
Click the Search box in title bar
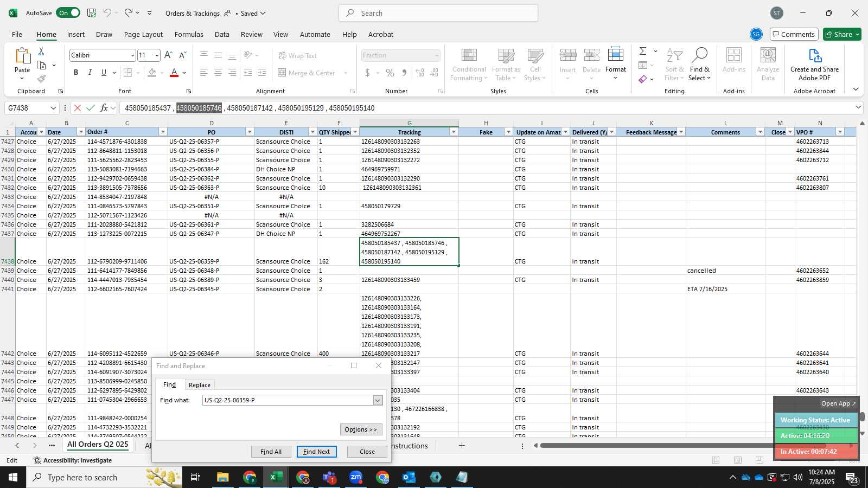click(438, 13)
